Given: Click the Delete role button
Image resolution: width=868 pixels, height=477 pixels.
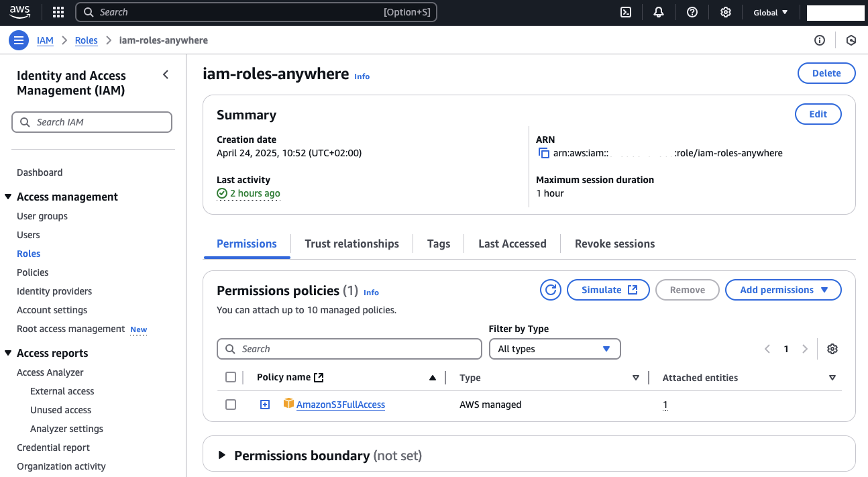Looking at the screenshot, I should tap(826, 73).
